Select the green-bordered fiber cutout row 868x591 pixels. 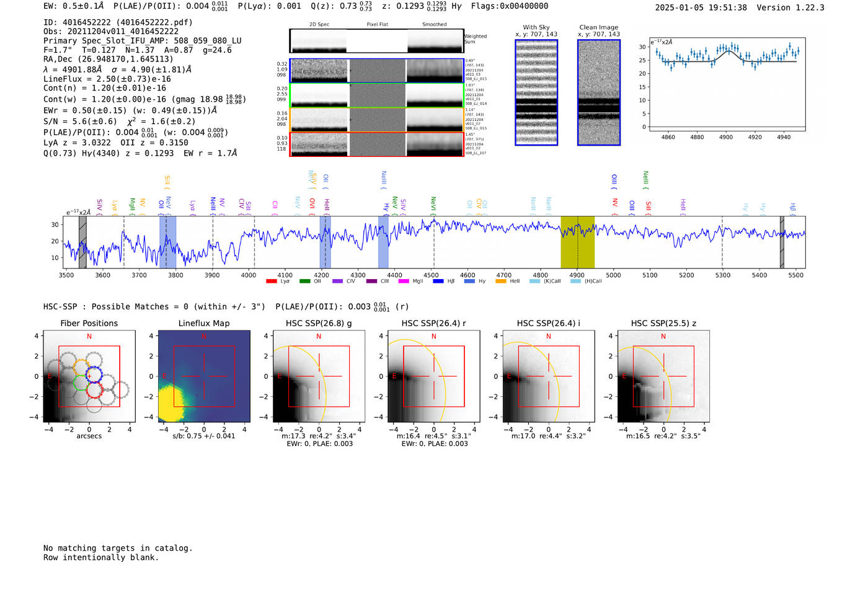(x=376, y=96)
